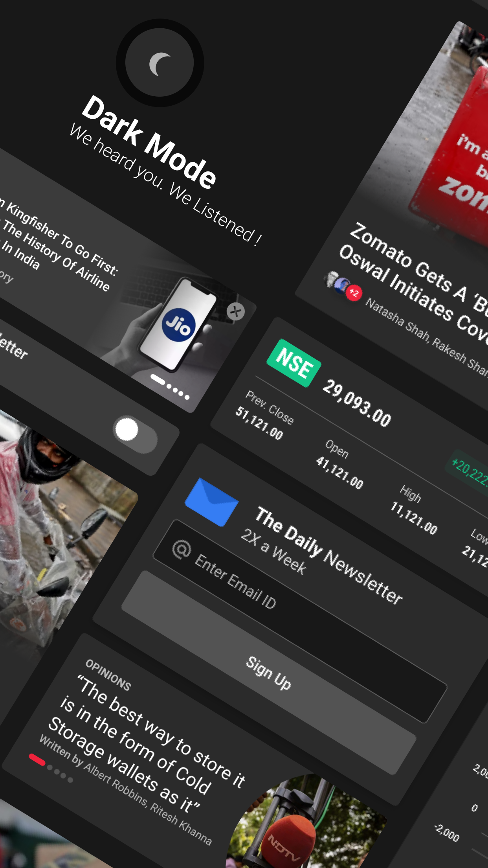488x868 pixels.
Task: Tap the blue envelope newsletter icon
Action: (212, 502)
